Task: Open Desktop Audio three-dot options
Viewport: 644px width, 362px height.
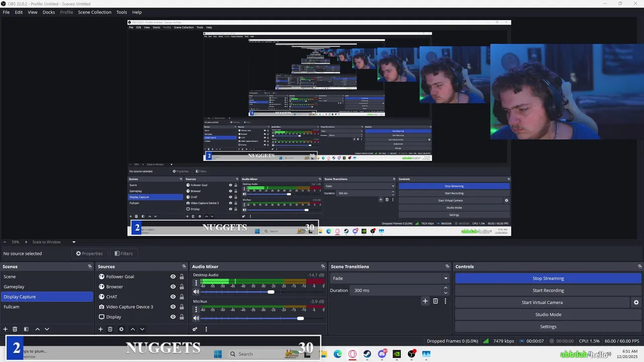Action: tap(196, 283)
